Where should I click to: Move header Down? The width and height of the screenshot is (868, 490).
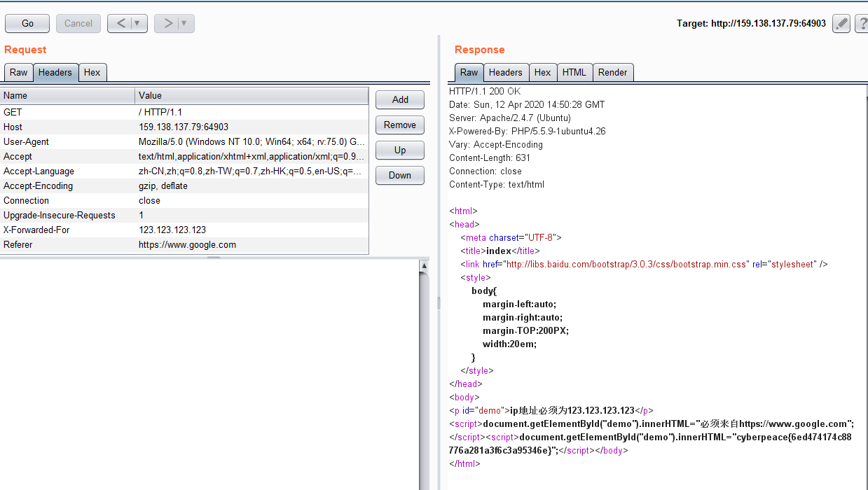point(400,175)
